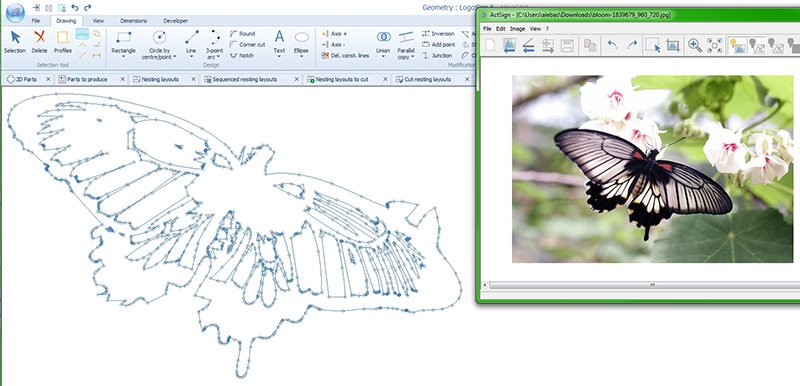Click the zoom magnifier in ActSign toolbar
The width and height of the screenshot is (800, 386).
pyautogui.click(x=694, y=45)
